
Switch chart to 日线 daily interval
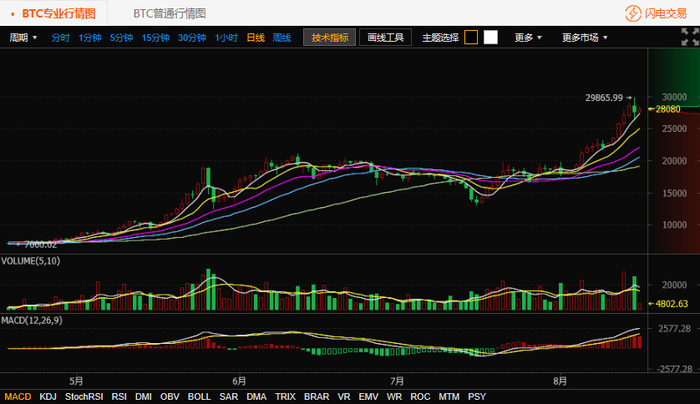point(256,38)
